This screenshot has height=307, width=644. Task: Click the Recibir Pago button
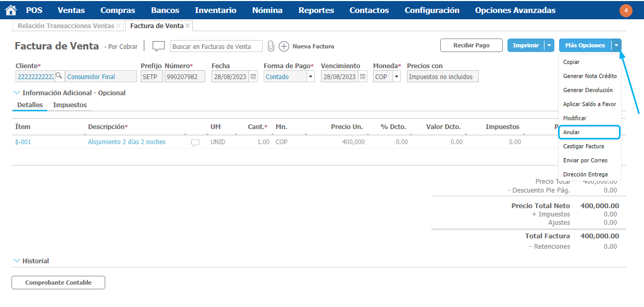472,45
